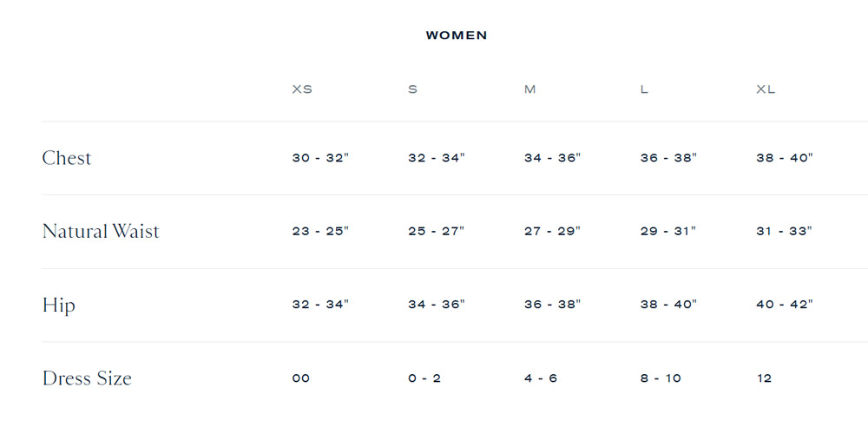Click the Natural Waist row label
868x434 pixels.
click(x=101, y=232)
